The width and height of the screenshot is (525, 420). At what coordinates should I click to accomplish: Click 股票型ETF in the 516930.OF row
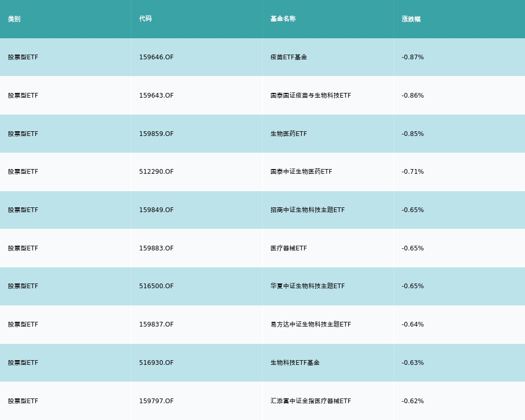(x=23, y=363)
